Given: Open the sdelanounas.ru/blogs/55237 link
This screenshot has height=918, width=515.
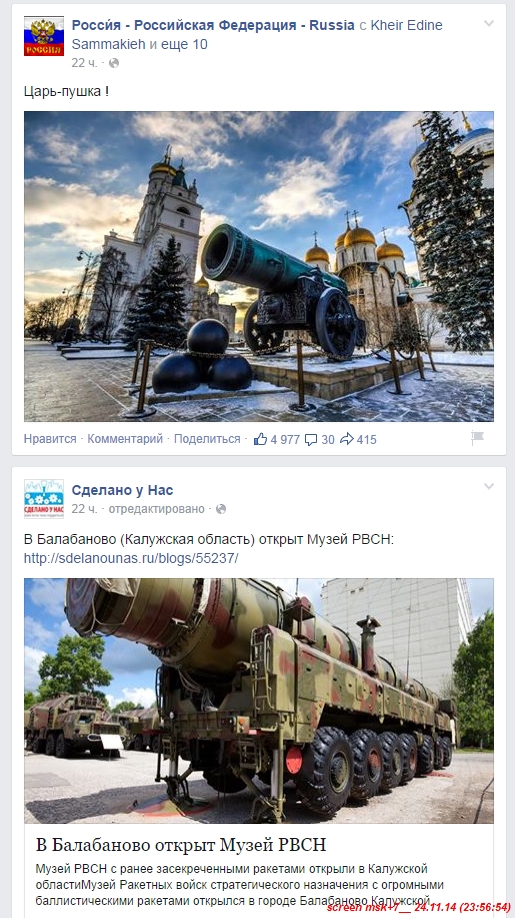Looking at the screenshot, I should pyautogui.click(x=131, y=558).
